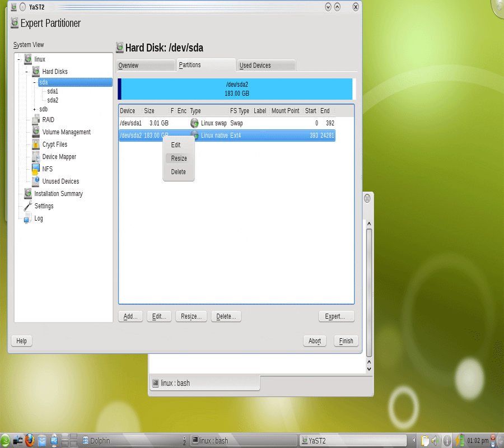Image resolution: width=504 pixels, height=448 pixels.
Task: Click the Resize... button below the table
Action: pos(192,316)
